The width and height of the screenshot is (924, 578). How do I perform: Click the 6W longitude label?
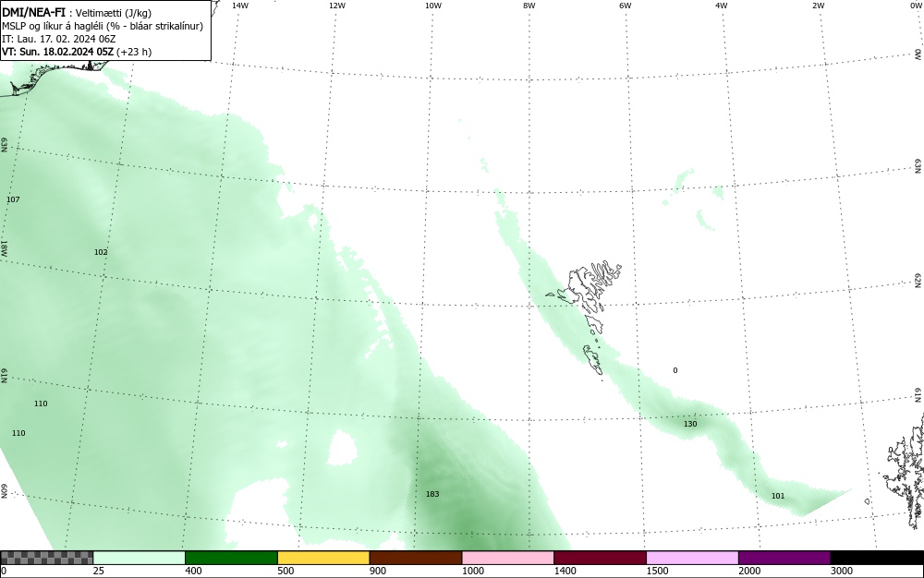click(x=626, y=6)
